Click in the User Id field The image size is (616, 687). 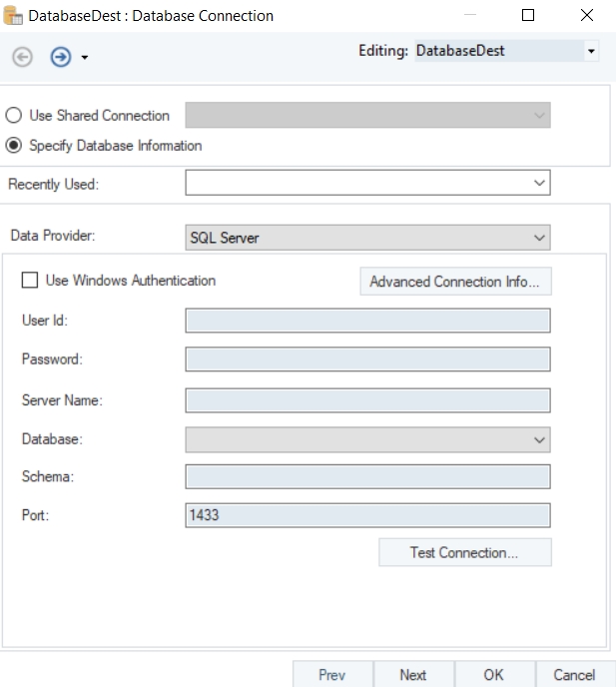[367, 320]
